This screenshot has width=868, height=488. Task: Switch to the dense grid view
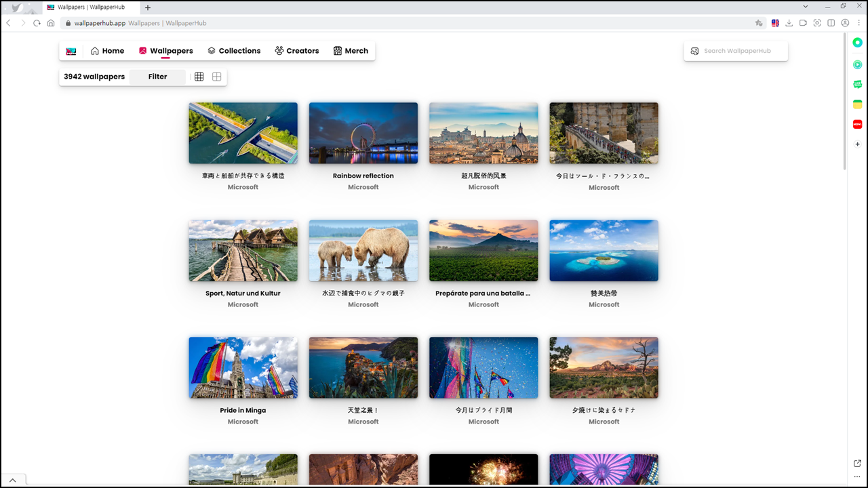tap(199, 77)
